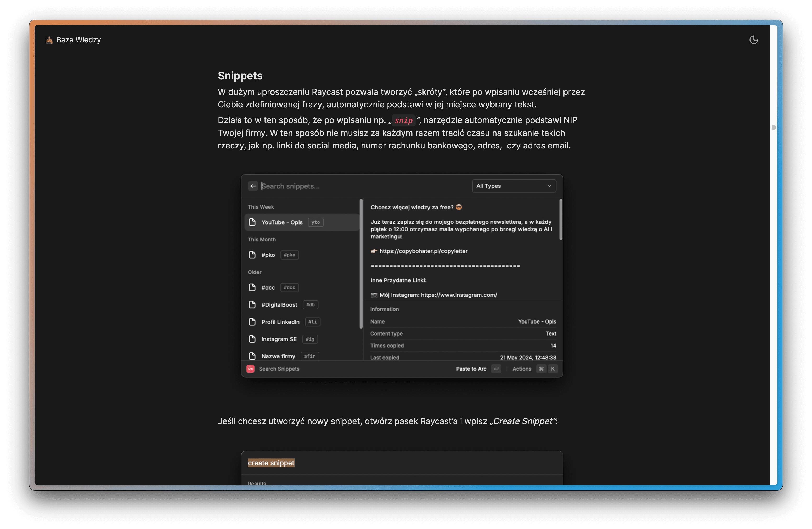Click the Instagram link in snippet preview
The height and width of the screenshot is (529, 812).
[459, 295]
